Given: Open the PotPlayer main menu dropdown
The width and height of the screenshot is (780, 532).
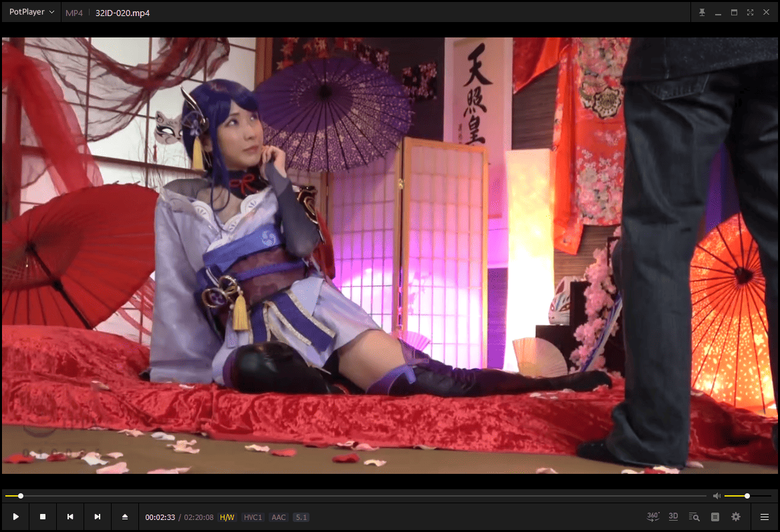Looking at the screenshot, I should pos(31,12).
